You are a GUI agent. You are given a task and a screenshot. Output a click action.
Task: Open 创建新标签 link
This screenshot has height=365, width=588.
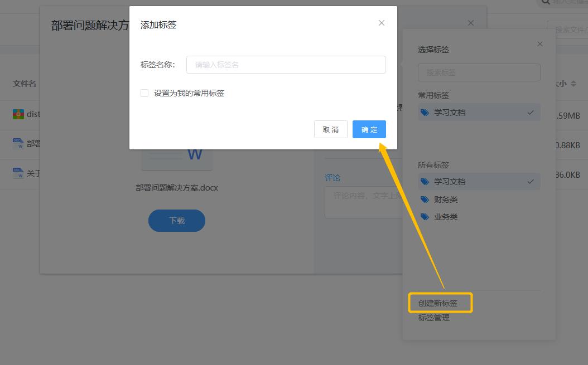coord(437,303)
